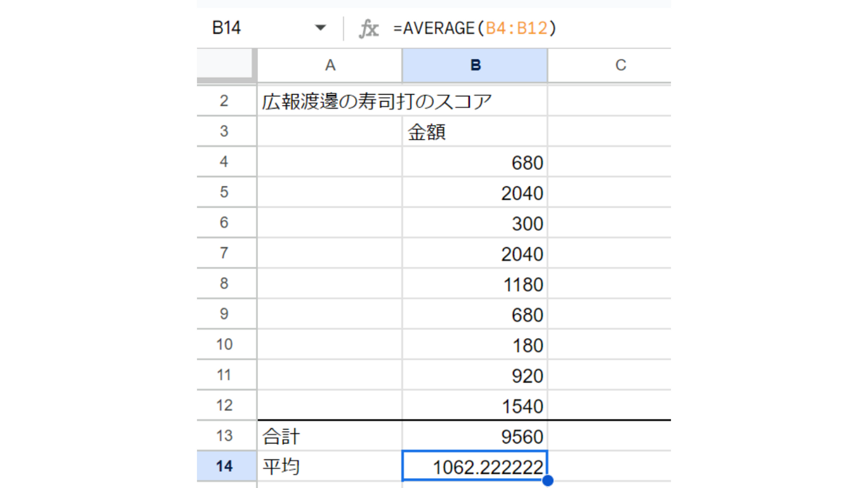Select row 2 header
Image resolution: width=868 pixels, height=488 pixels.
pyautogui.click(x=224, y=101)
